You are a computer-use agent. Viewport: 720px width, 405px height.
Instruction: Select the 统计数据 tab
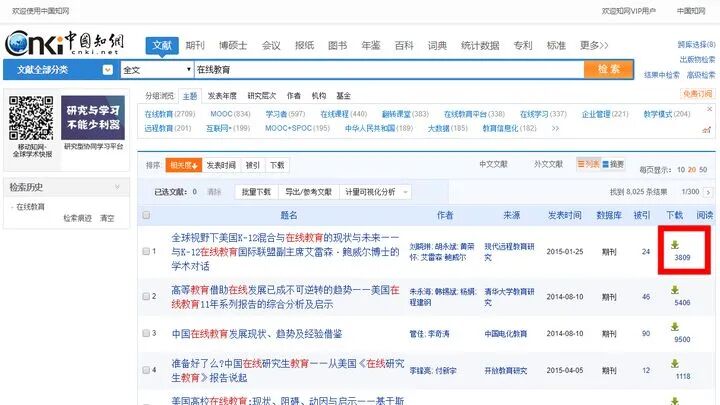(x=480, y=45)
